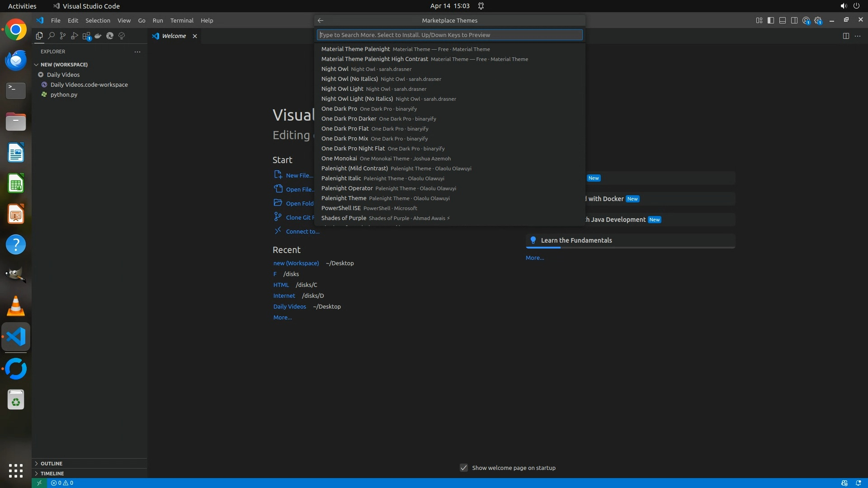Open the Extensions view icon
This screenshot has height=488, width=868.
[x=86, y=36]
